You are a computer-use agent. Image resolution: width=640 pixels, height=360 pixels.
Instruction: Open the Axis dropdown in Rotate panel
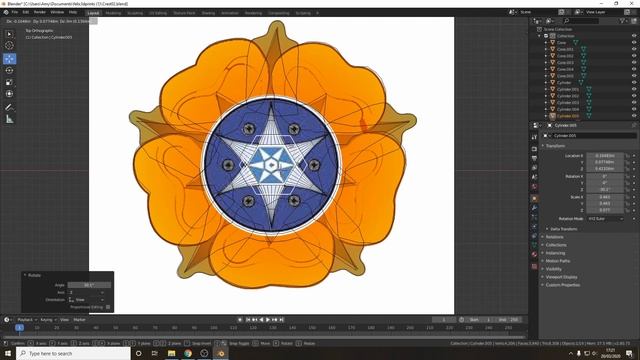87,292
